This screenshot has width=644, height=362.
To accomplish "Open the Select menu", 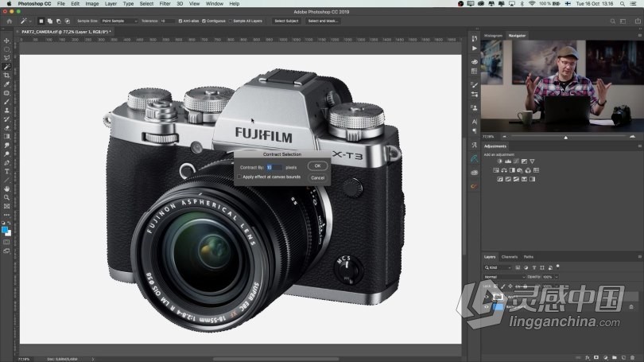I will [x=146, y=4].
